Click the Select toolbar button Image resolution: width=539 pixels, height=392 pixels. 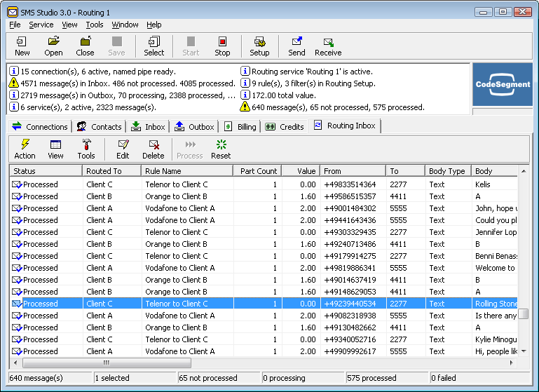[154, 46]
